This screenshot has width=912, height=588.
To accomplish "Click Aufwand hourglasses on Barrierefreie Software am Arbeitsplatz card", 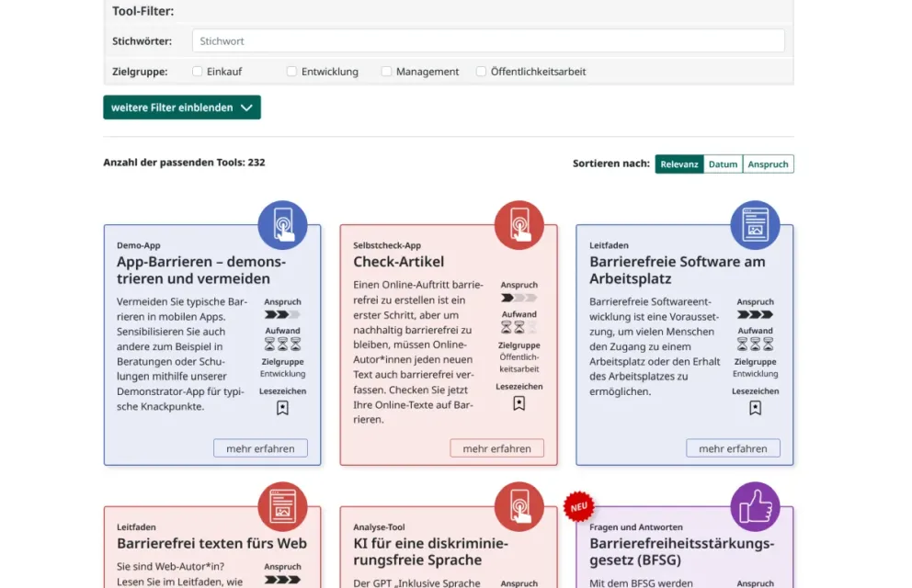I will click(x=755, y=344).
